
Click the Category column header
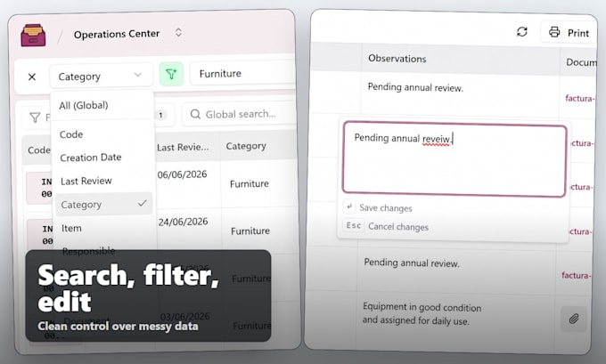tap(246, 146)
